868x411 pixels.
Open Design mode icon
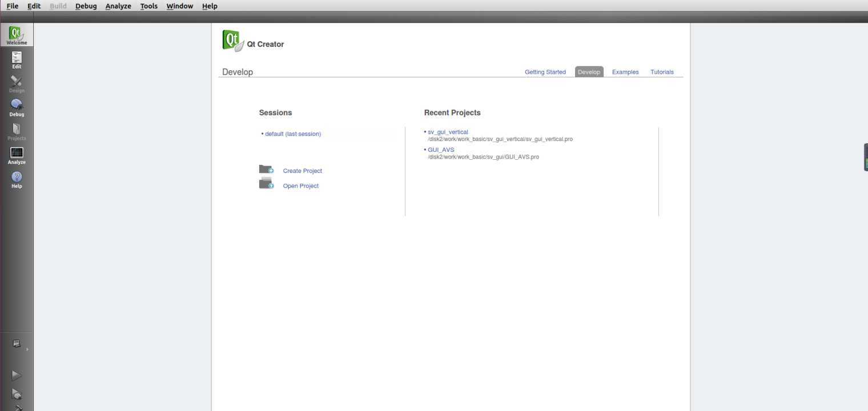(17, 84)
